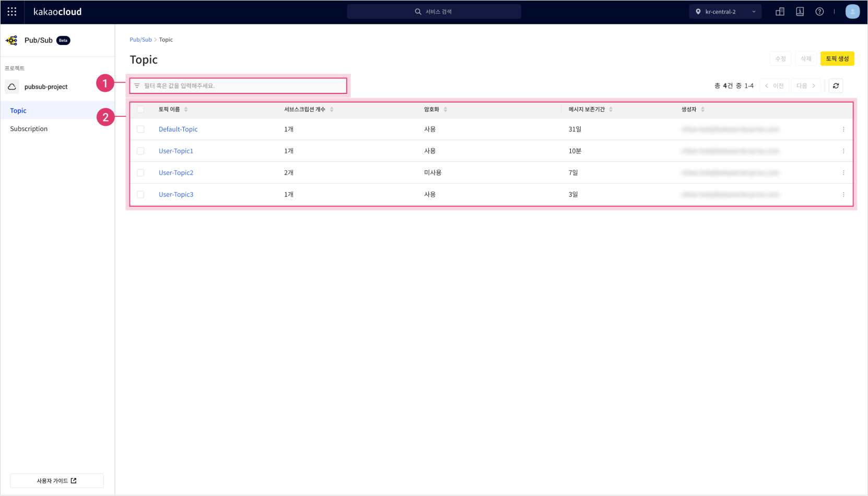Open more options for User-Topic2 row
Viewport: 868px width, 496px height.
tap(843, 173)
